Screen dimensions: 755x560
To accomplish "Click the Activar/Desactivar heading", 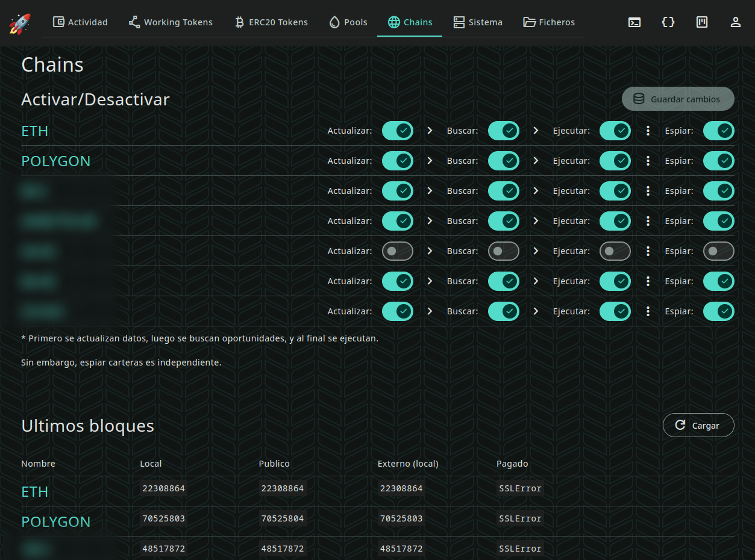I will point(95,99).
